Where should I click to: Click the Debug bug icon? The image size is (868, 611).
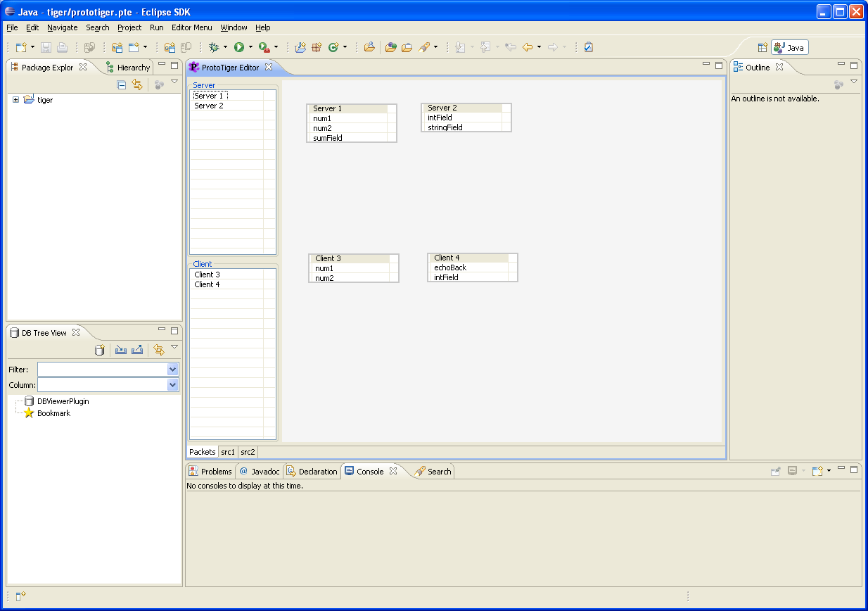pyautogui.click(x=215, y=47)
